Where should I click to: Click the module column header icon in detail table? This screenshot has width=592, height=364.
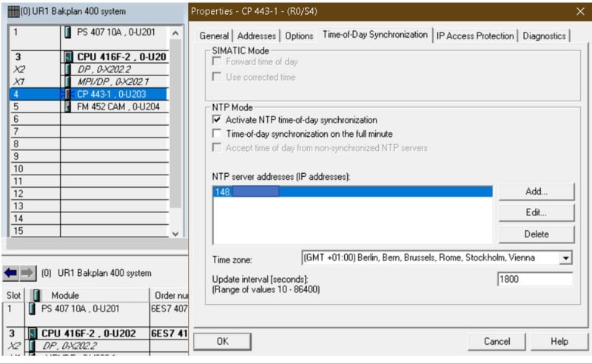click(36, 295)
